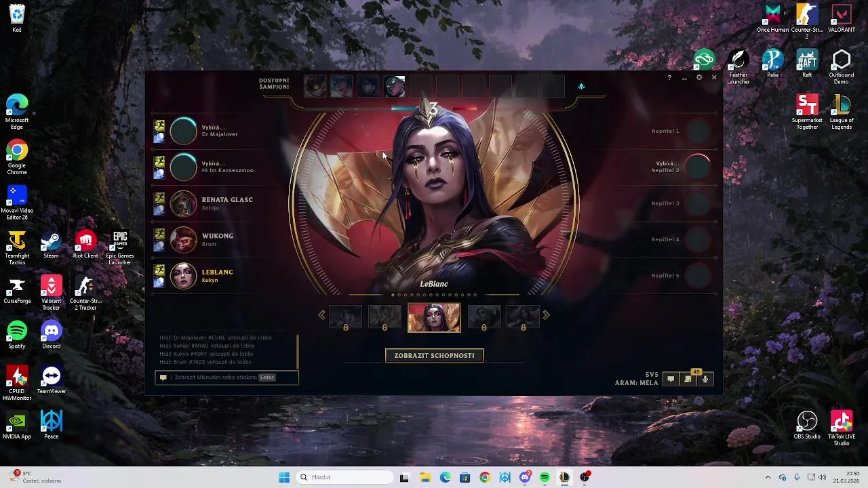Viewport: 868px width, 488px height.
Task: Select last locked skin thumbnail
Action: pos(523,318)
